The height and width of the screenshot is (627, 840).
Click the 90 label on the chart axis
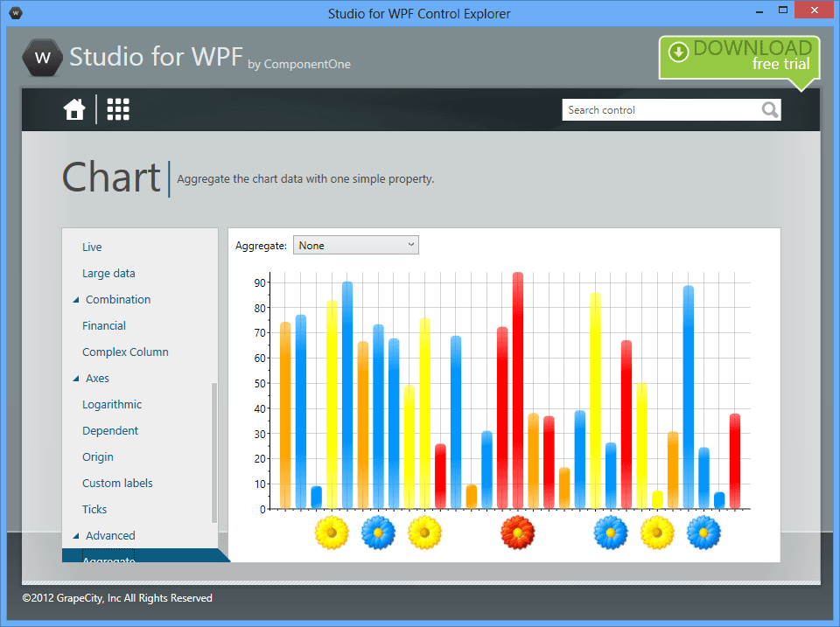[x=260, y=282]
